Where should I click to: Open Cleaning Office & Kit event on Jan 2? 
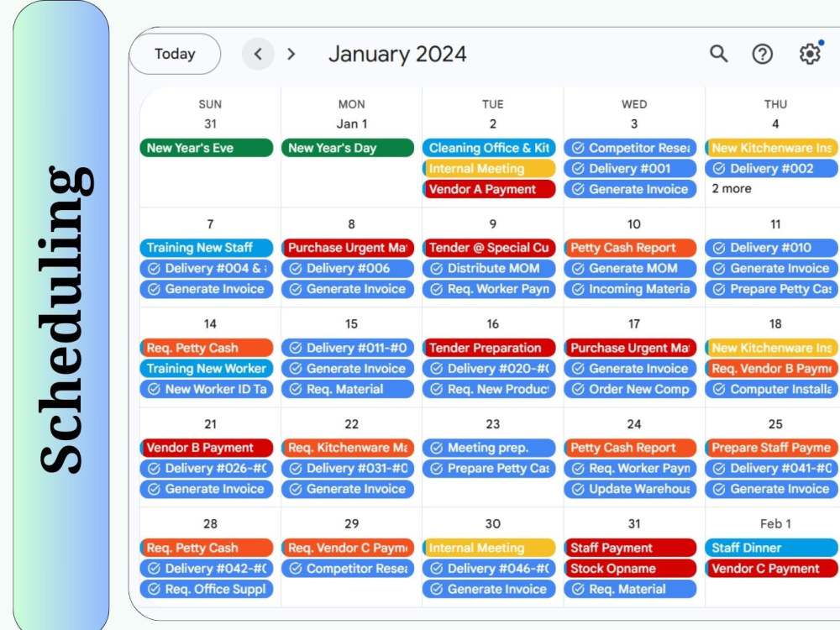[x=489, y=148]
